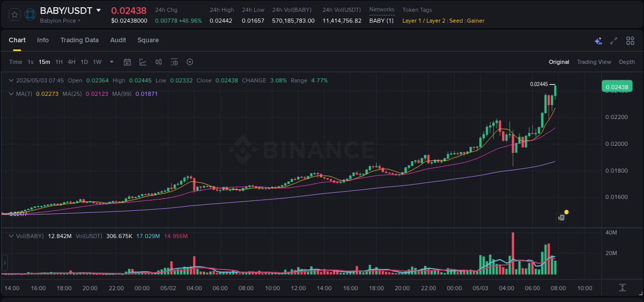644x302 pixels.
Task: Select the 1W interval
Action: [x=97, y=62]
